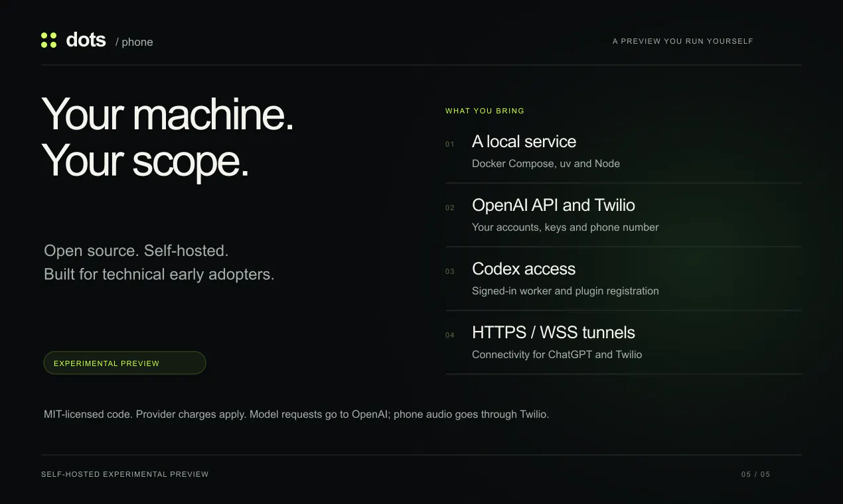Click the MIT-licensed code disclaimer sentence
Viewport: 843px width, 504px height.
tap(297, 414)
